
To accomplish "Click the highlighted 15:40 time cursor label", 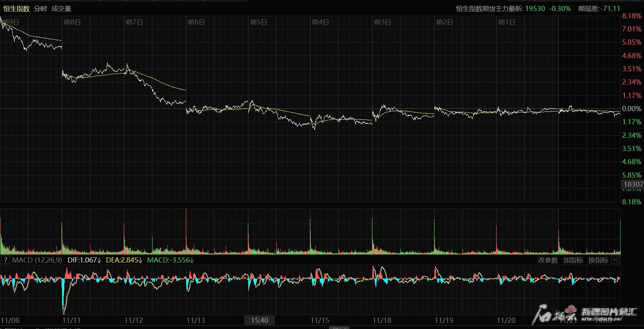I will (260, 320).
